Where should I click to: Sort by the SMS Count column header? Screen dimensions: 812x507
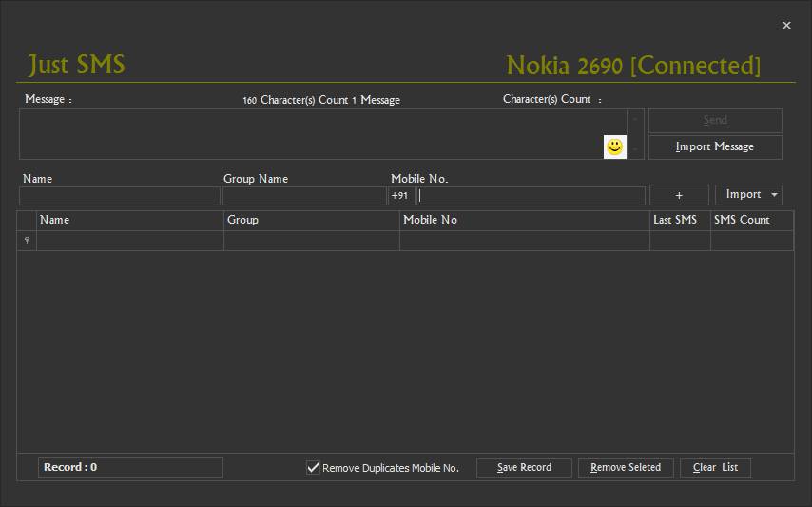752,220
